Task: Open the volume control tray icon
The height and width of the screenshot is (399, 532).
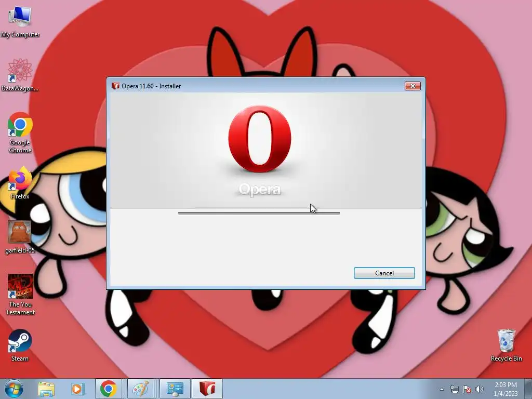Action: pyautogui.click(x=480, y=389)
